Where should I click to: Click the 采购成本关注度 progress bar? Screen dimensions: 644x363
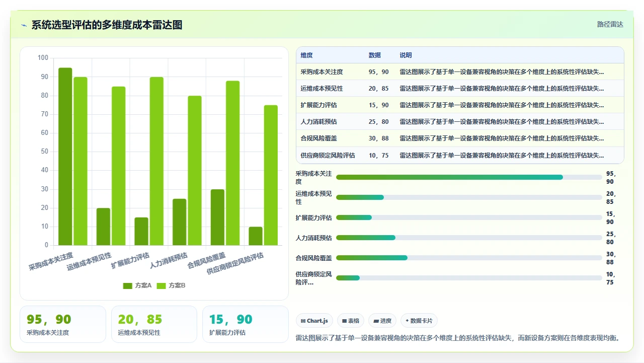coord(469,177)
